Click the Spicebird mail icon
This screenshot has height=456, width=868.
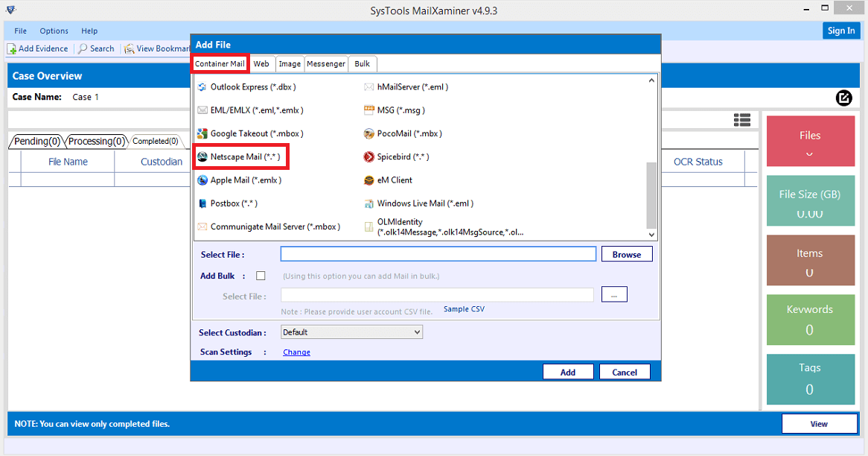click(368, 157)
